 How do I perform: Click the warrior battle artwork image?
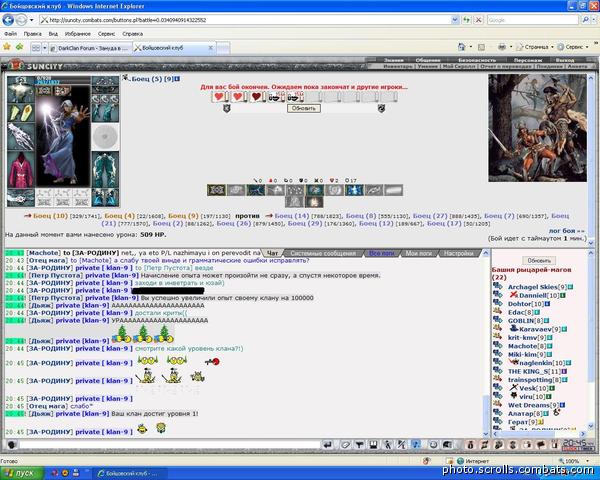[537, 128]
